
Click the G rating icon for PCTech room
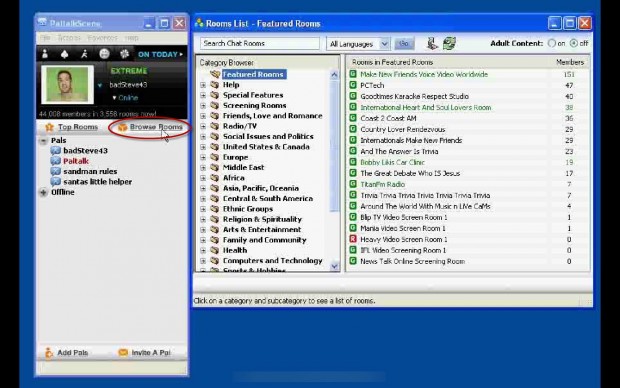click(x=353, y=85)
